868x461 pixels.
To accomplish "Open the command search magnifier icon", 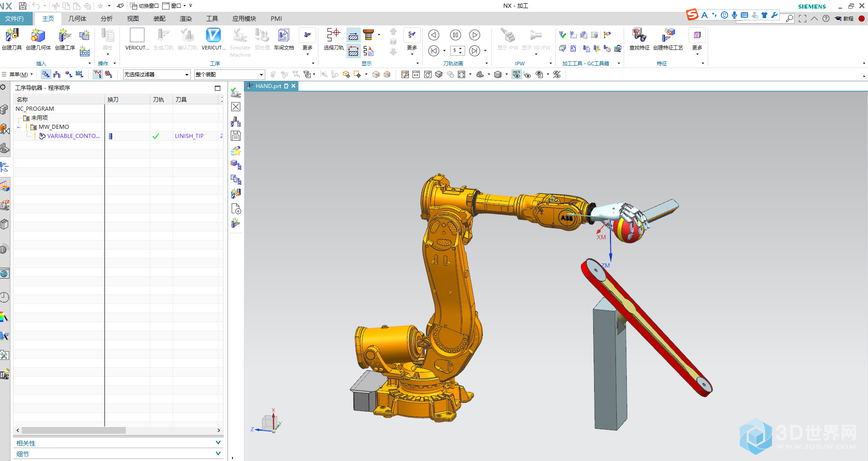I will (x=790, y=19).
